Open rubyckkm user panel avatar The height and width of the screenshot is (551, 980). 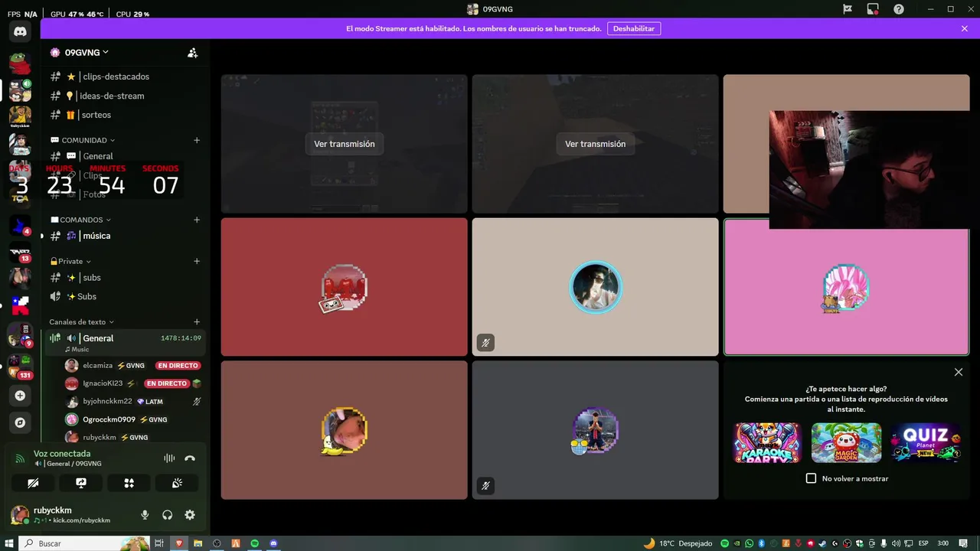pyautogui.click(x=20, y=515)
